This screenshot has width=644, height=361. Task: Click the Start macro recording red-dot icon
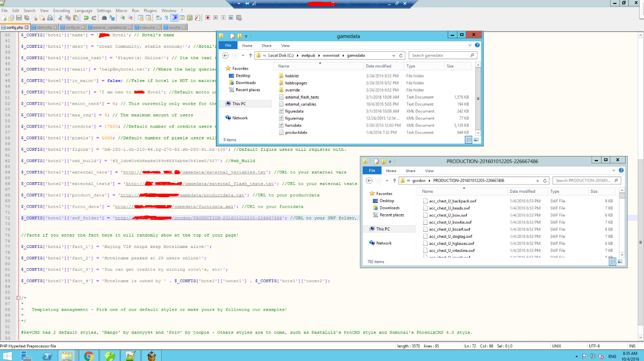[x=208, y=18]
